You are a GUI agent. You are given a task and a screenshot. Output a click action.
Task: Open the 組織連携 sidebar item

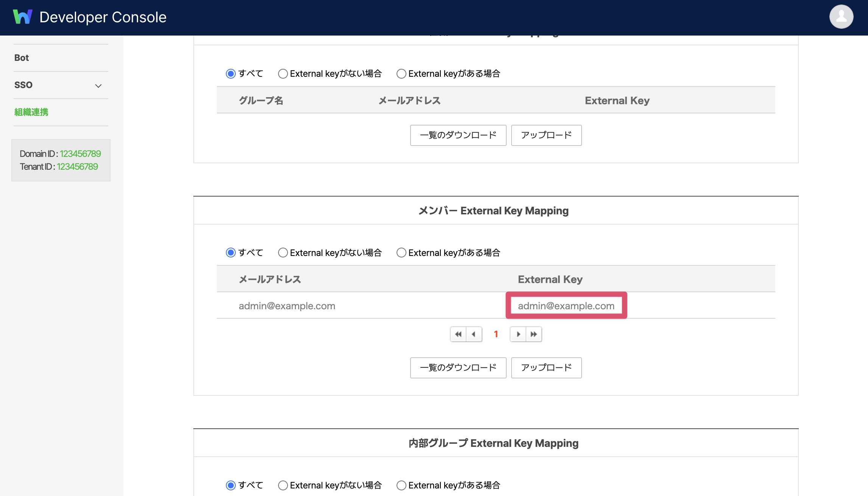[x=31, y=112]
